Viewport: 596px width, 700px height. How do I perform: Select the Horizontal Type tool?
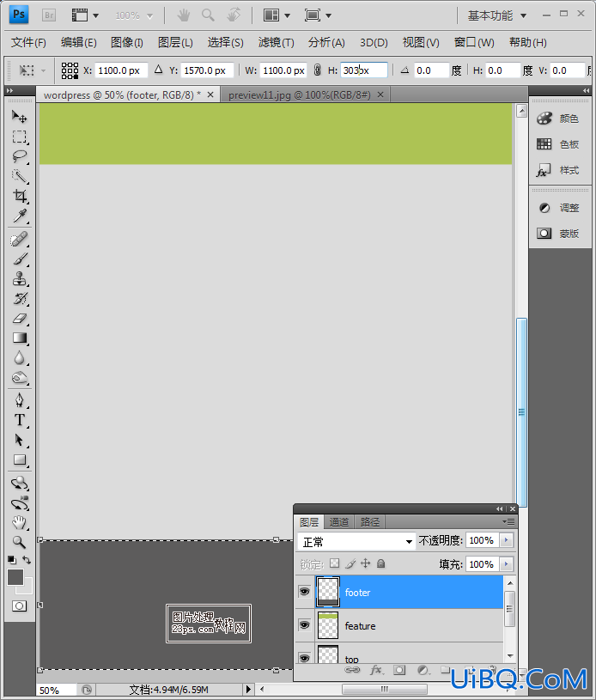pyautogui.click(x=19, y=420)
